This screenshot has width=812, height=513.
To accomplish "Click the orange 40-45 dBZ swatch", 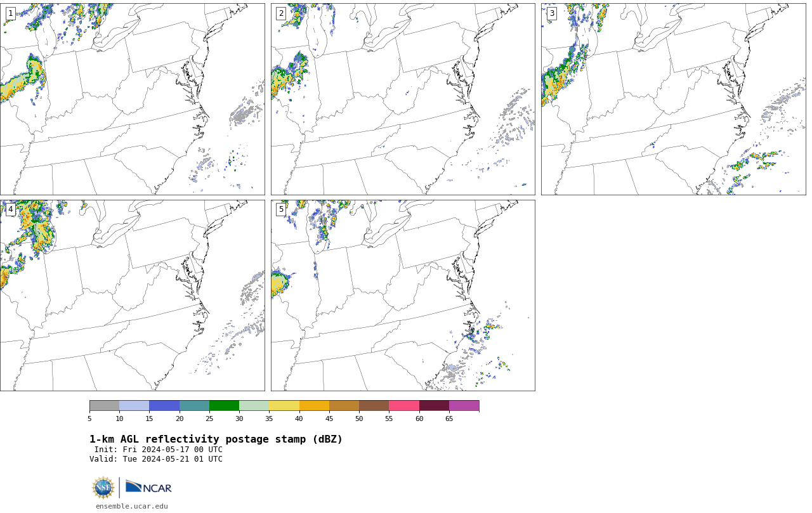I will (314, 406).
